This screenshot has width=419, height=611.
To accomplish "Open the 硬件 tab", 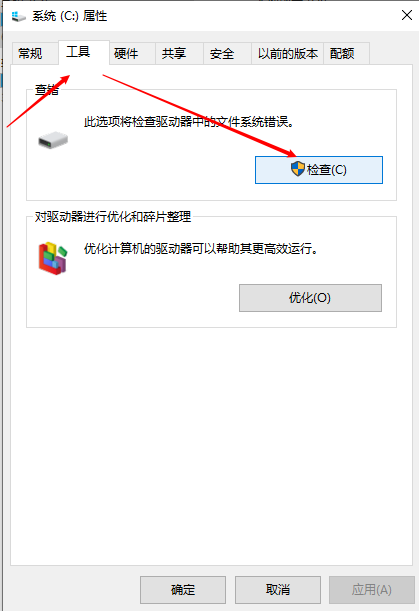I will [126, 53].
